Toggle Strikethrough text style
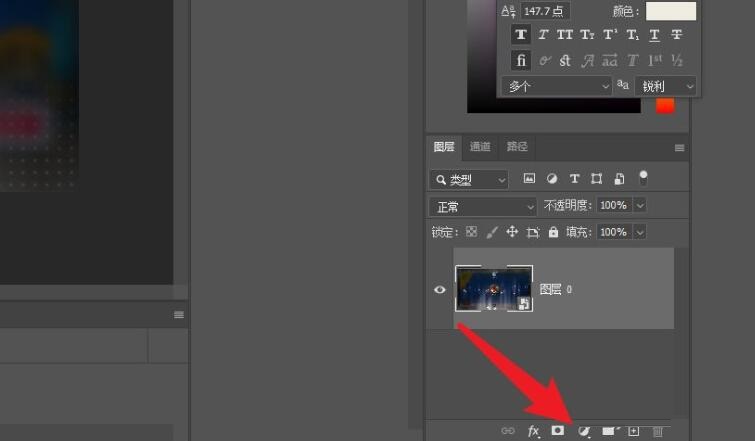The height and width of the screenshot is (441, 755). pos(677,35)
